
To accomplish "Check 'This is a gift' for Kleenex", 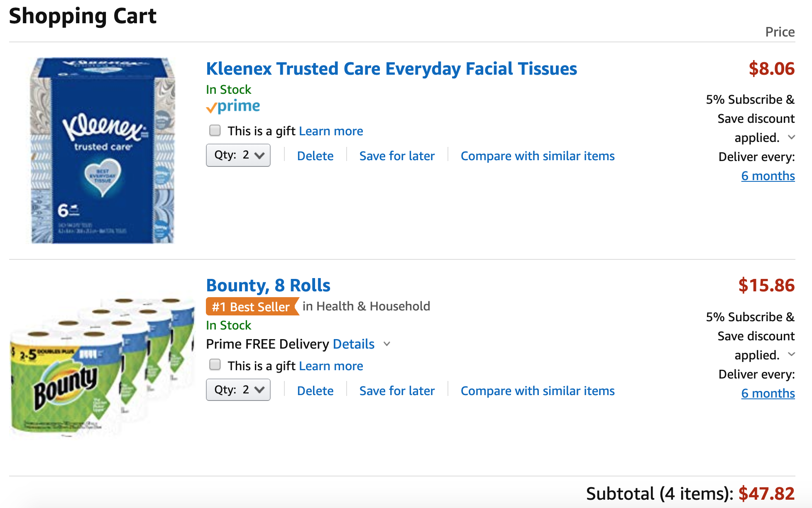I will click(x=215, y=130).
